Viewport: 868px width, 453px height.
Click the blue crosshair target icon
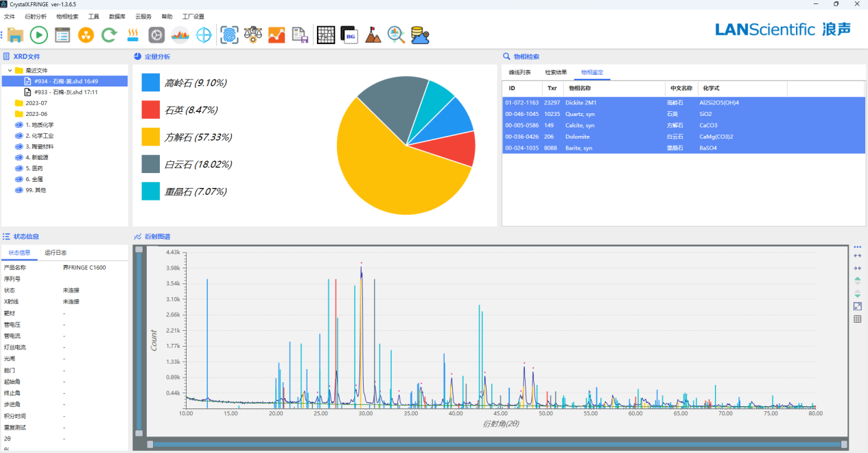pyautogui.click(x=204, y=35)
